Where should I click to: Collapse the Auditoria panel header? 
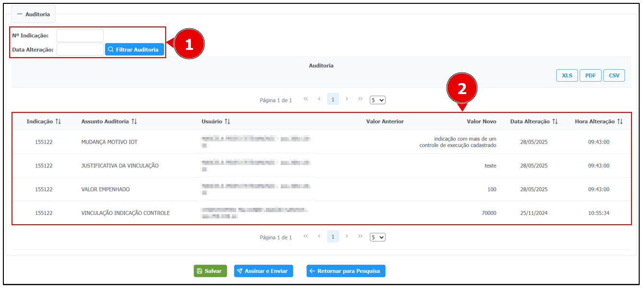tap(33, 14)
